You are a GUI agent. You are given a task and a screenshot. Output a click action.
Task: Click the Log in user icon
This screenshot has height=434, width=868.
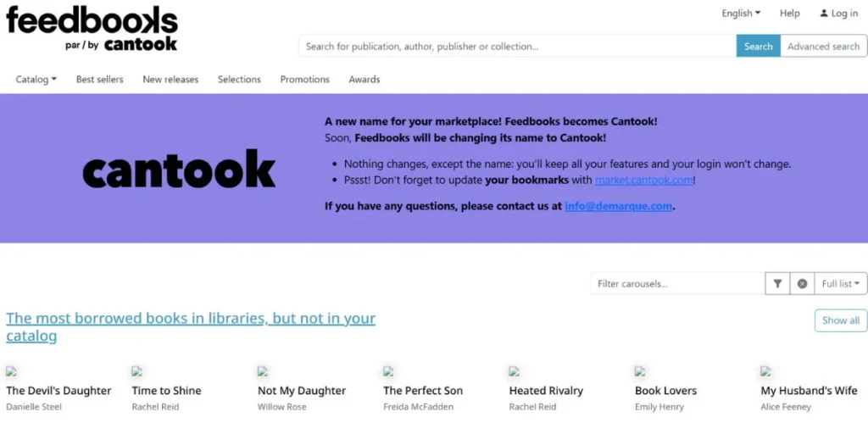point(823,14)
